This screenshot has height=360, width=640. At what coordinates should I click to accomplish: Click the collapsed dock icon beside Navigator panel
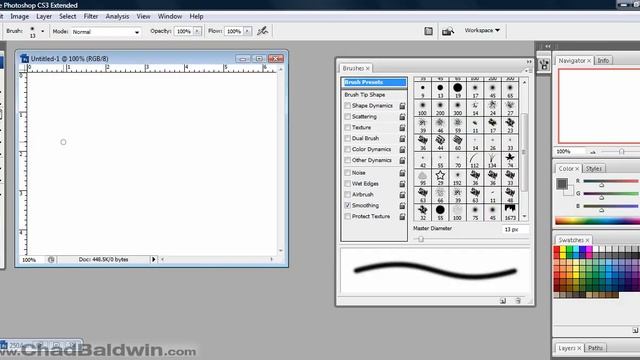click(x=544, y=64)
